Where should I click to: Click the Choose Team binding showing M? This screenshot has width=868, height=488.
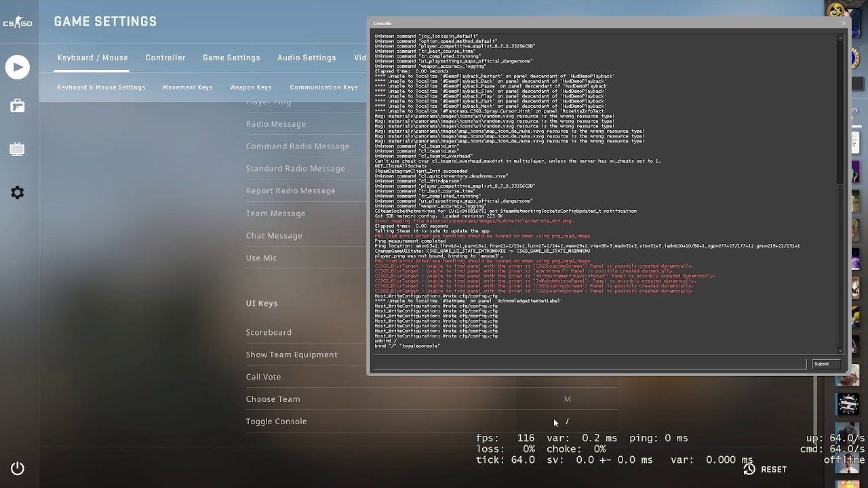[x=567, y=399]
